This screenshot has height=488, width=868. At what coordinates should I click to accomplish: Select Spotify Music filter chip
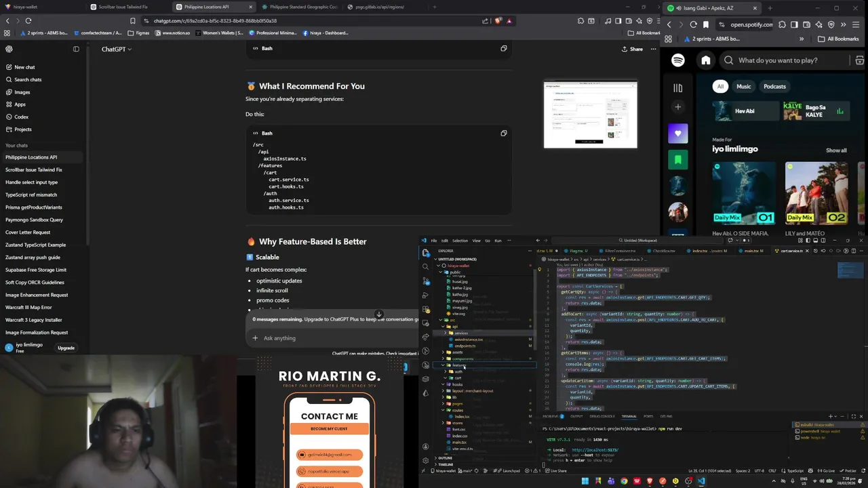tap(744, 87)
